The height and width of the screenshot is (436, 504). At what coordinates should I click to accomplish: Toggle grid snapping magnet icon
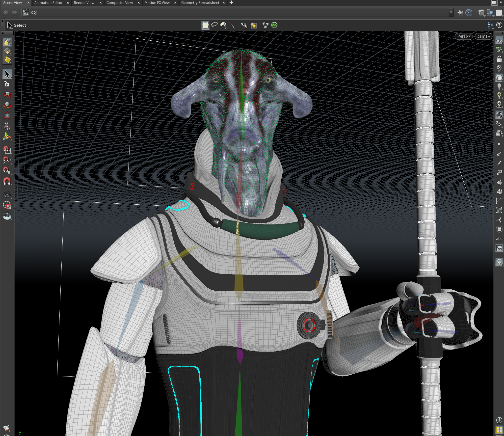pyautogui.click(x=7, y=150)
